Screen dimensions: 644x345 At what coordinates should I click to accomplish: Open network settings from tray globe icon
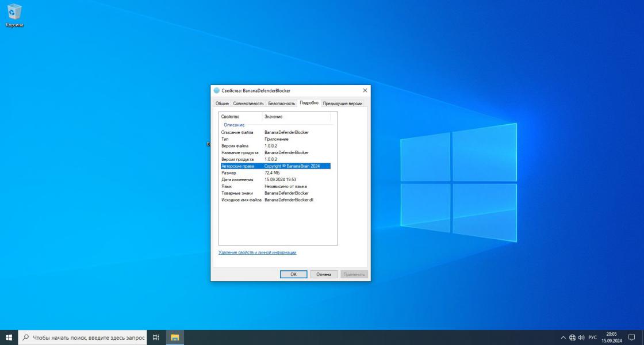[572, 338]
